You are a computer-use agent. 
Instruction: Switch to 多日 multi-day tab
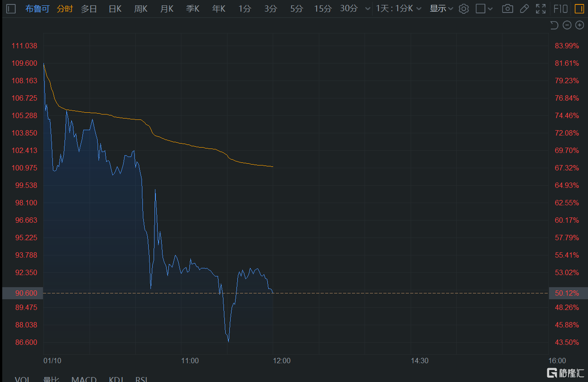(89, 8)
